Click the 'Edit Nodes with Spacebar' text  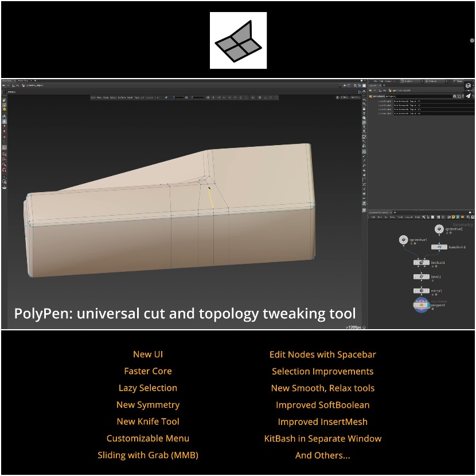tap(323, 354)
